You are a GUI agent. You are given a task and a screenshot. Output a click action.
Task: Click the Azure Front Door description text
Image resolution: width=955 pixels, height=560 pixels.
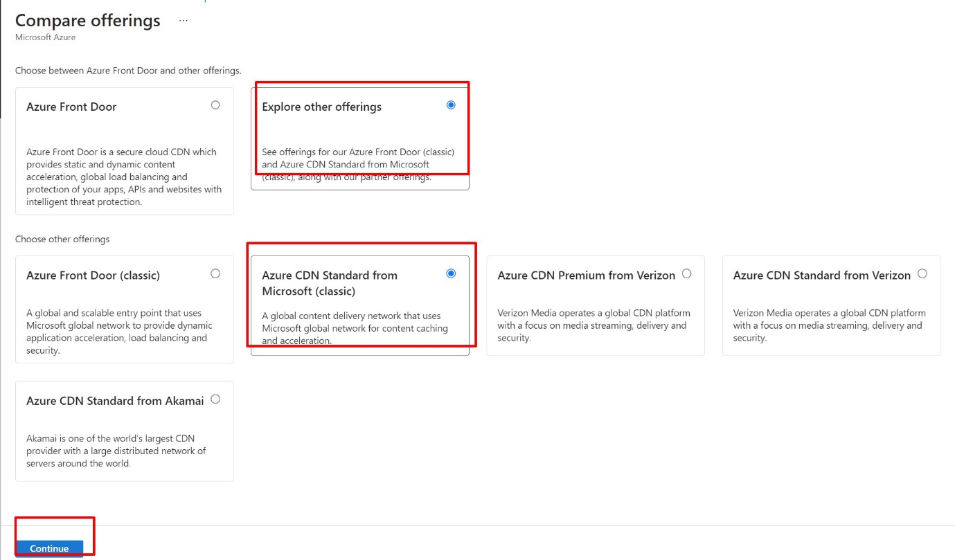tap(124, 177)
